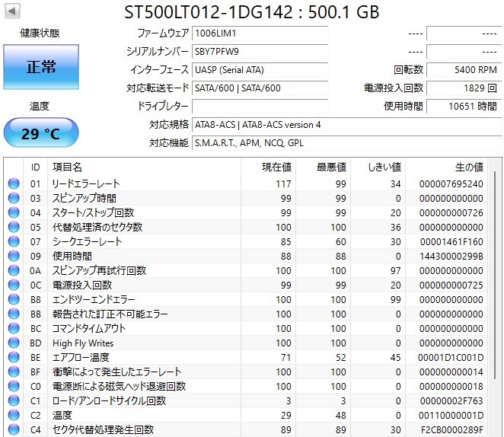Click status icon for C2 温度 row
Image resolution: width=504 pixels, height=437 pixels.
click(14, 415)
